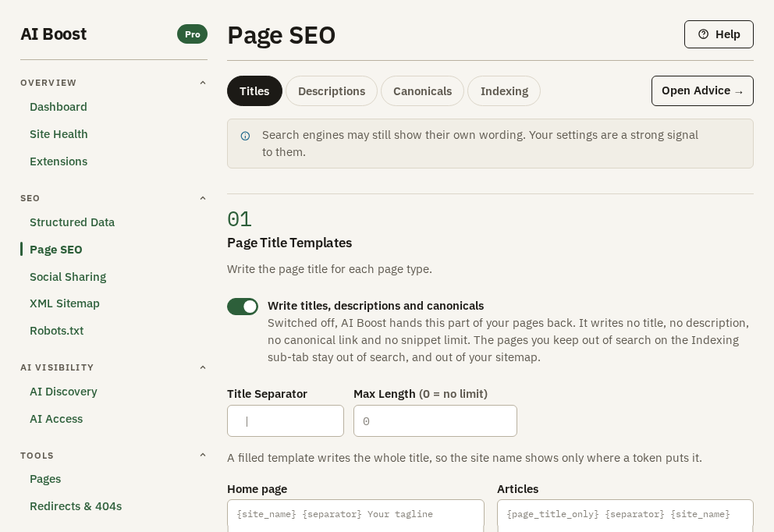Click the Max Length input field
This screenshot has width=774, height=532.
pos(435,421)
